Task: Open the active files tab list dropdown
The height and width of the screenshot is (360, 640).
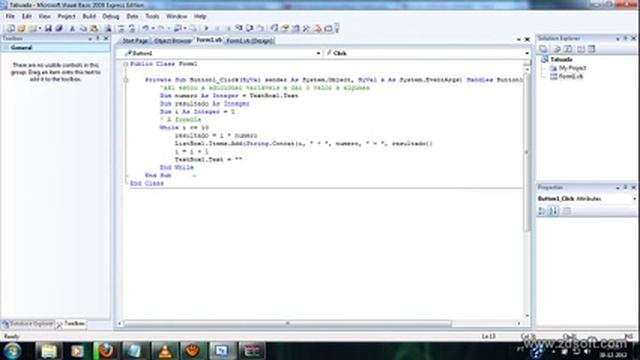Action: 519,40
